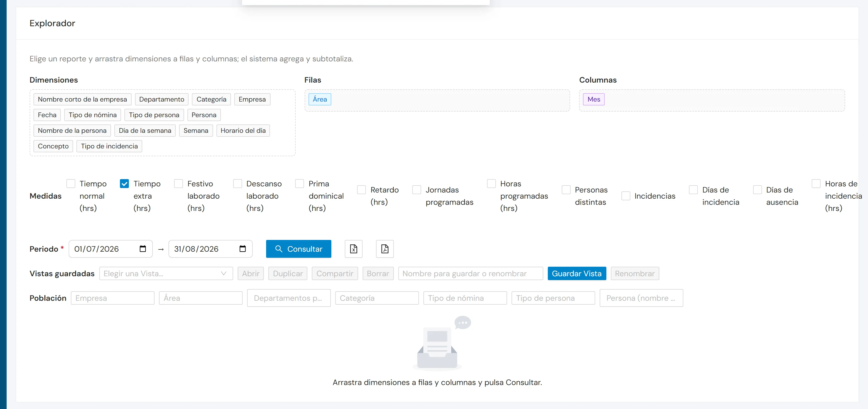Enable Personas distintas checkbox
868x409 pixels.
tap(566, 190)
